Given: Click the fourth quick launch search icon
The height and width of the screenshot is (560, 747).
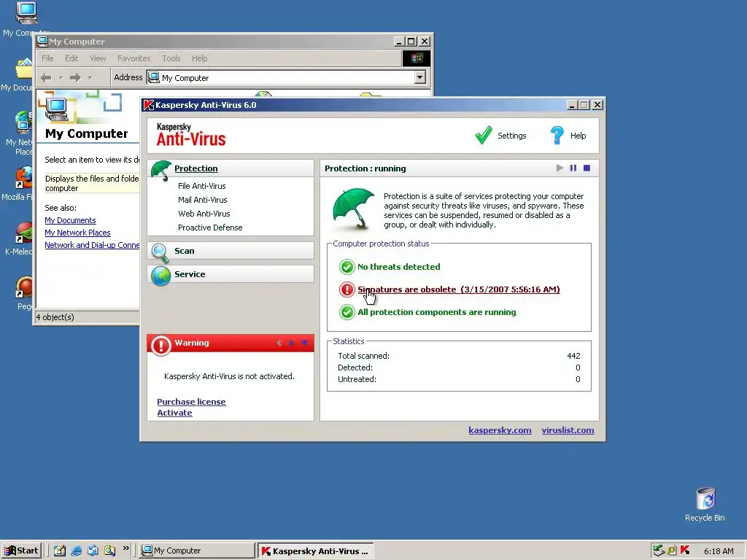Looking at the screenshot, I should (x=109, y=551).
